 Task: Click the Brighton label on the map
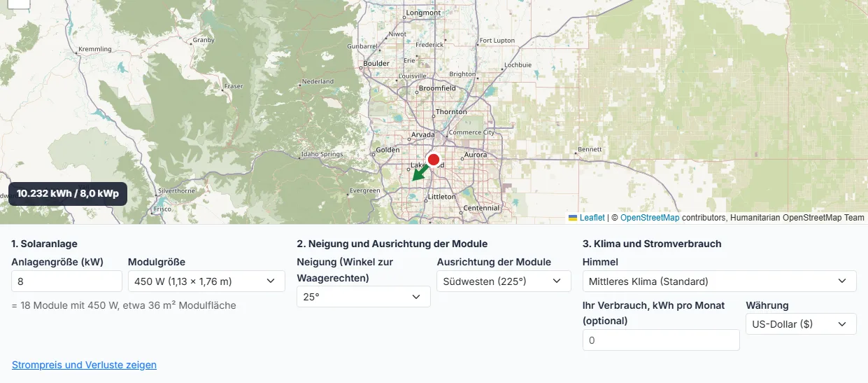462,74
